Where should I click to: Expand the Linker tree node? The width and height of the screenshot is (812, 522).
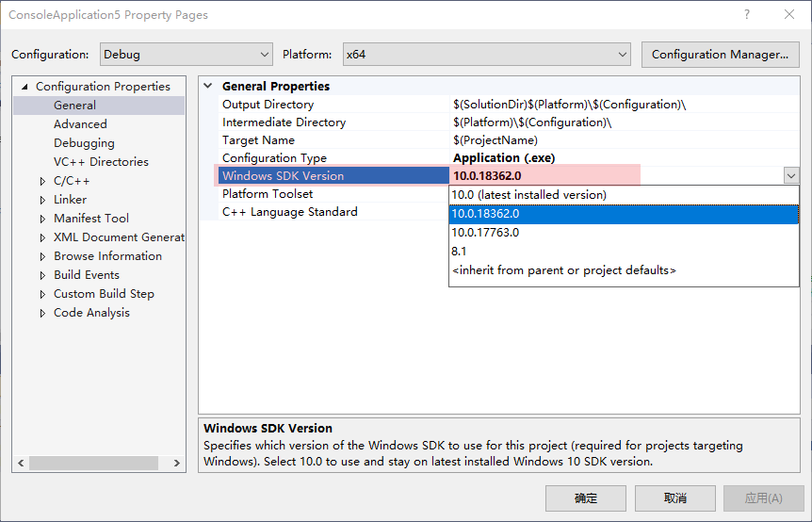(x=42, y=200)
